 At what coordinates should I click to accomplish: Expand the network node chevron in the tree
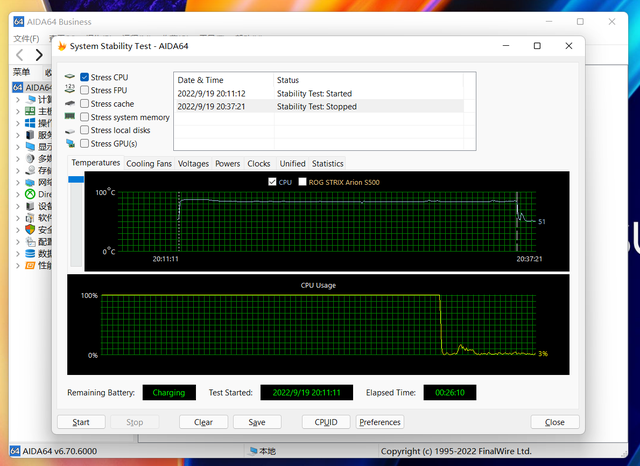pyautogui.click(x=18, y=182)
